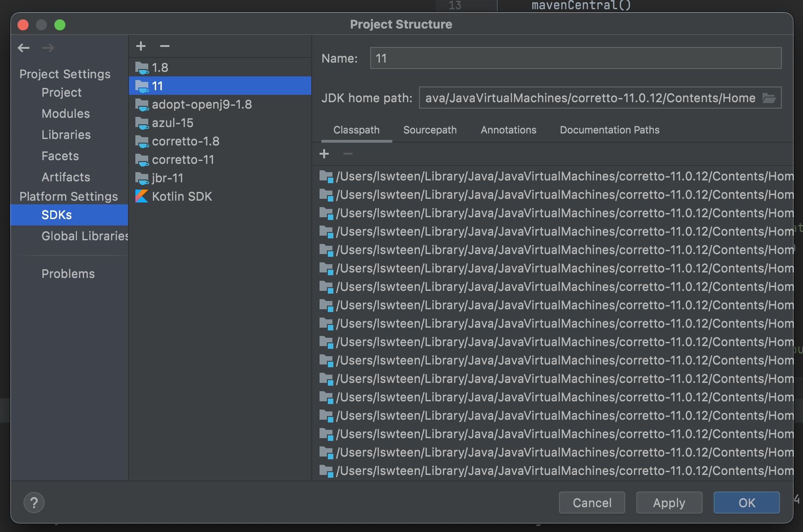Select azul-15 SDK
Screen dimensions: 803x532
pos(220,123)
